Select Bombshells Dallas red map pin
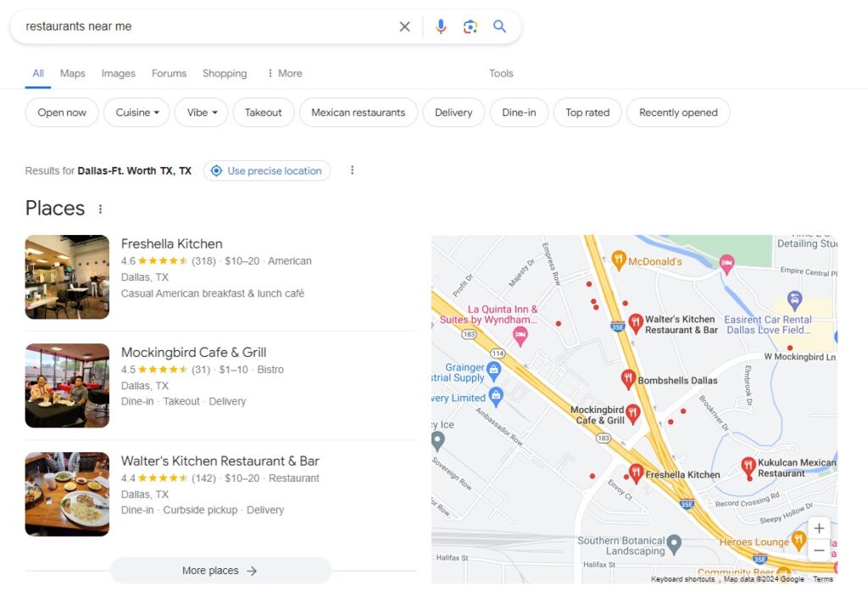This screenshot has height=597, width=868. [x=628, y=379]
